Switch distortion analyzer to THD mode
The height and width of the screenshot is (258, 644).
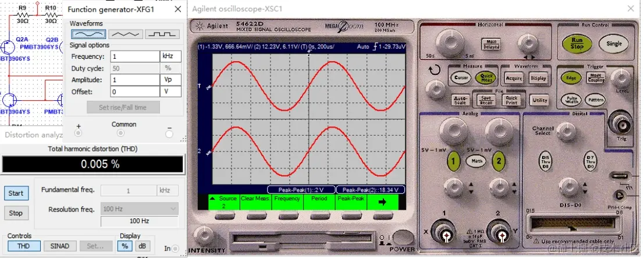(24, 246)
